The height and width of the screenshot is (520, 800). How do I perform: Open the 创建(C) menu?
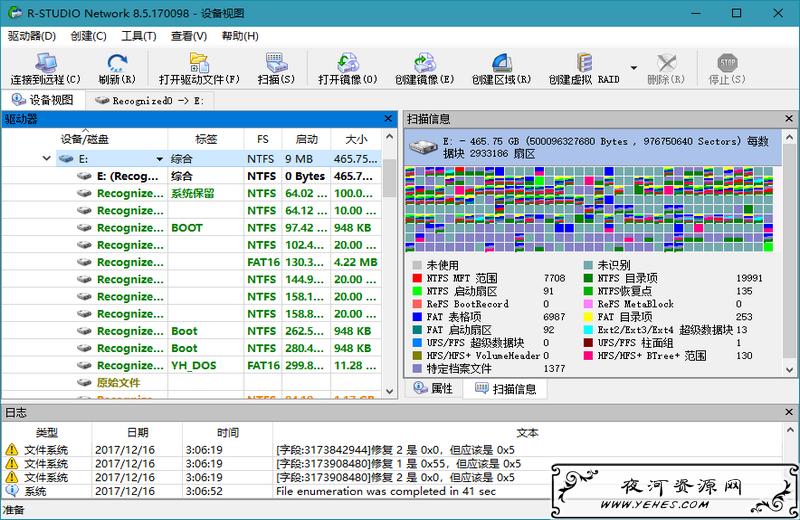(x=88, y=36)
